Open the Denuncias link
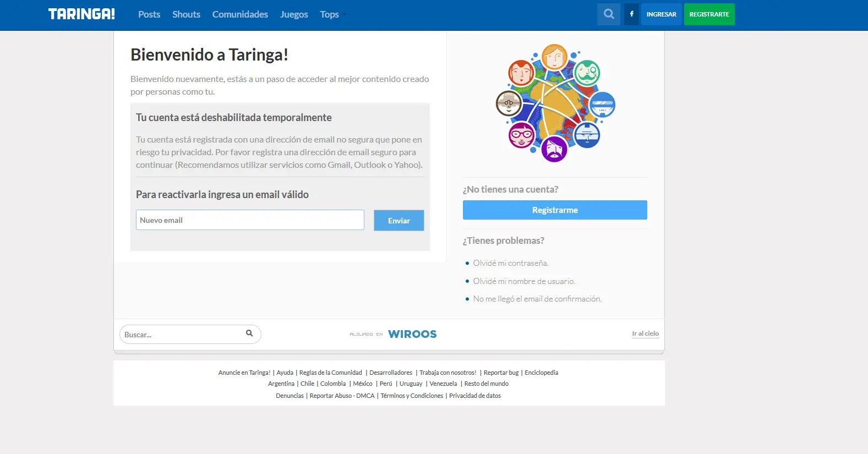This screenshot has width=868, height=454. pos(290,396)
